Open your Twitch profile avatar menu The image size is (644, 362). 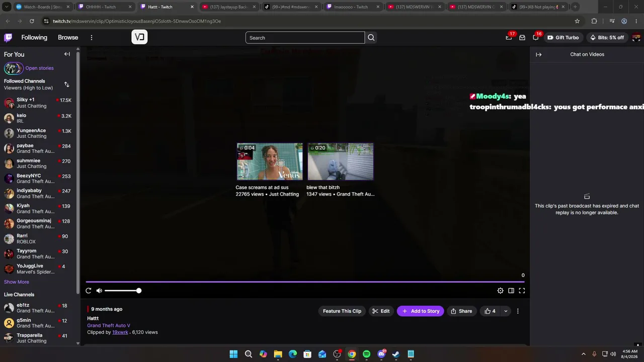(x=636, y=38)
